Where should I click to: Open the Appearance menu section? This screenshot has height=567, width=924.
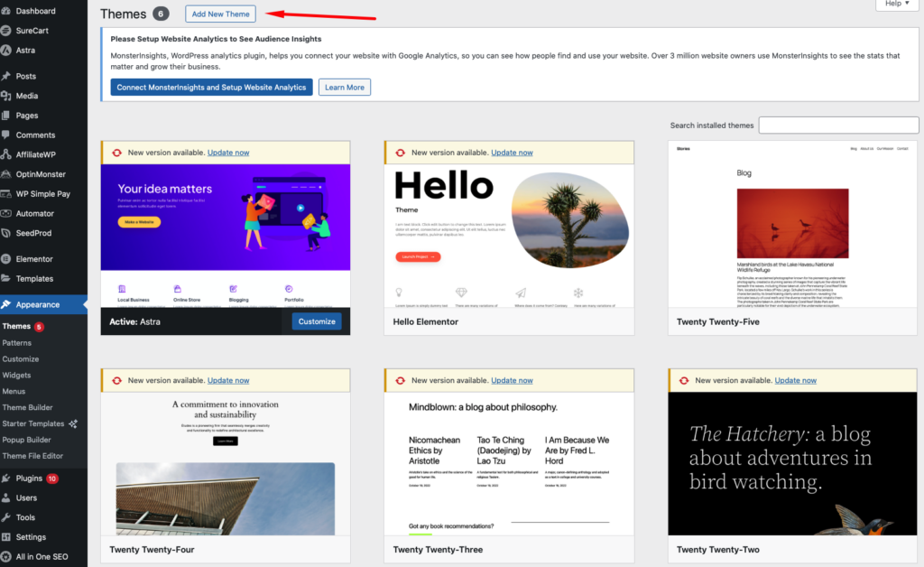click(37, 305)
